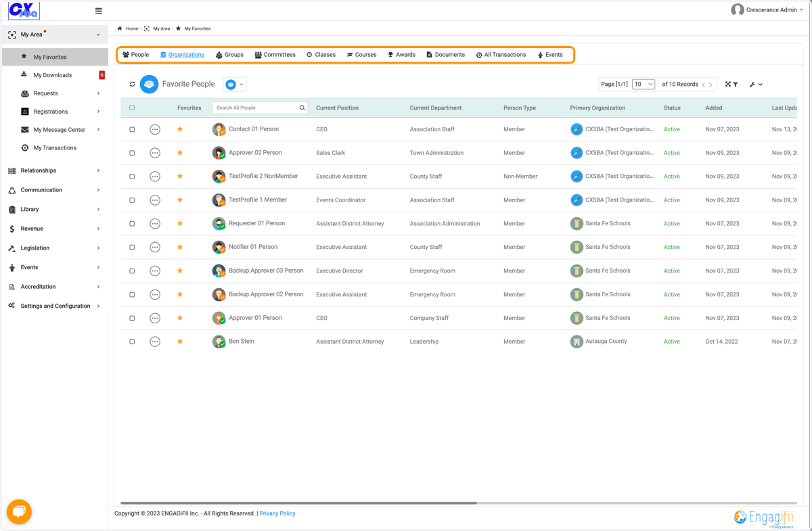This screenshot has height=531, width=812.
Task: Click the search magnifier in Search All People
Action: [302, 108]
